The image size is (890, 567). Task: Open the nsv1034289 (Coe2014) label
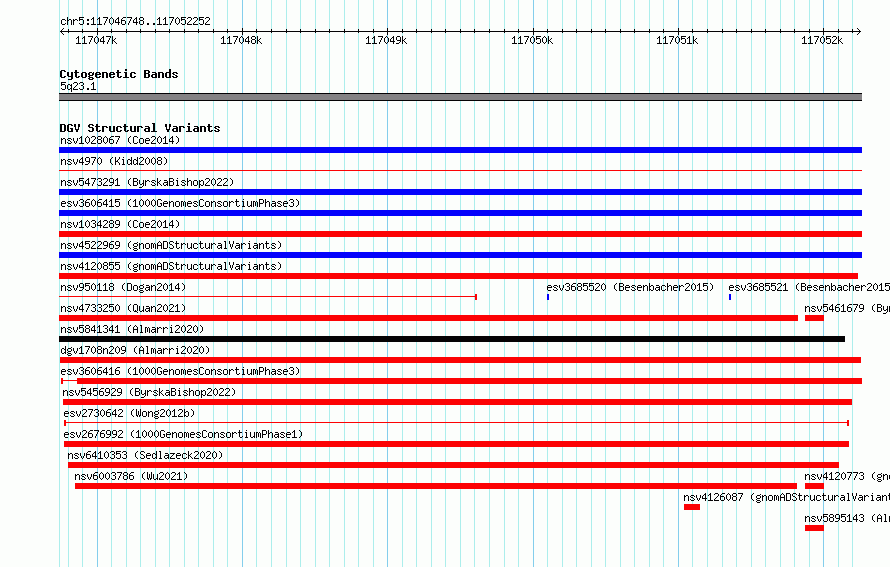pyautogui.click(x=120, y=224)
